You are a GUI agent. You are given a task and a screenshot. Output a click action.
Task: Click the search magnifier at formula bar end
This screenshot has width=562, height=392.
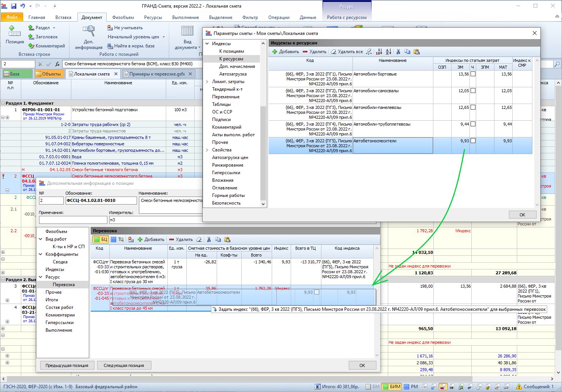pos(557,64)
